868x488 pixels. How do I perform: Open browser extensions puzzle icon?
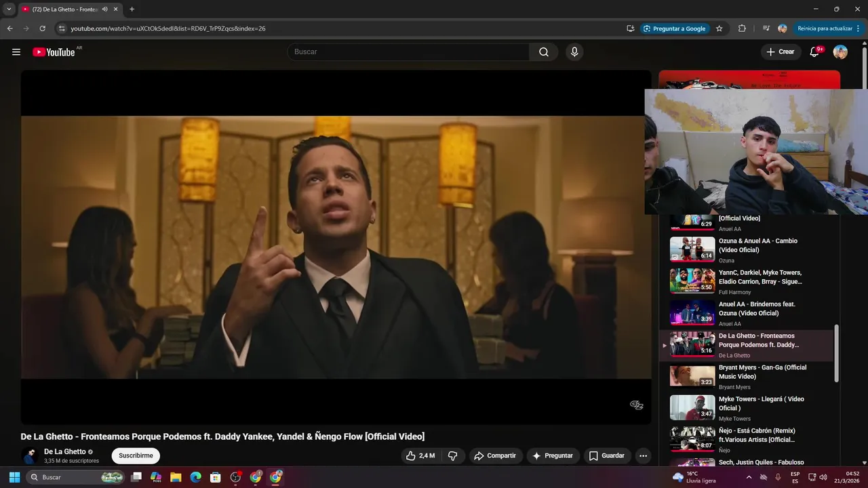pos(742,28)
